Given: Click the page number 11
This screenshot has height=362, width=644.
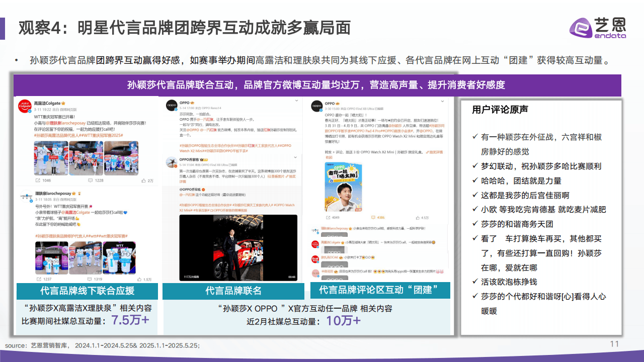Looking at the screenshot, I should 614,344.
